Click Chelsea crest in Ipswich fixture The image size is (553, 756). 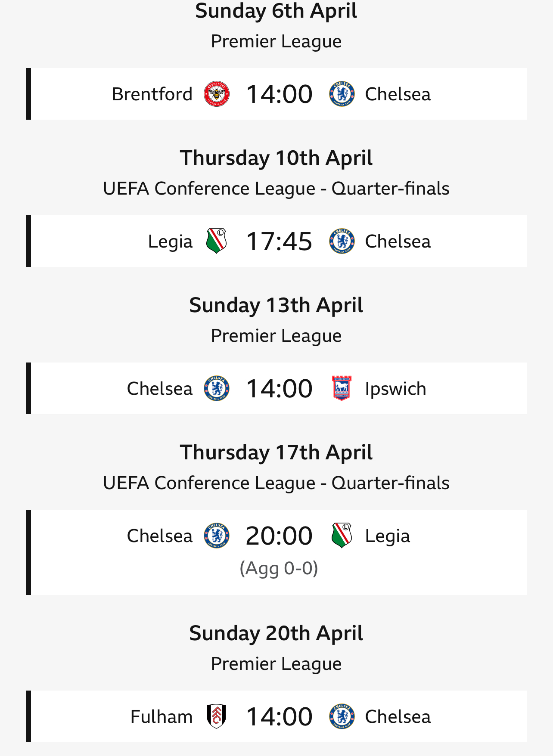tap(217, 388)
